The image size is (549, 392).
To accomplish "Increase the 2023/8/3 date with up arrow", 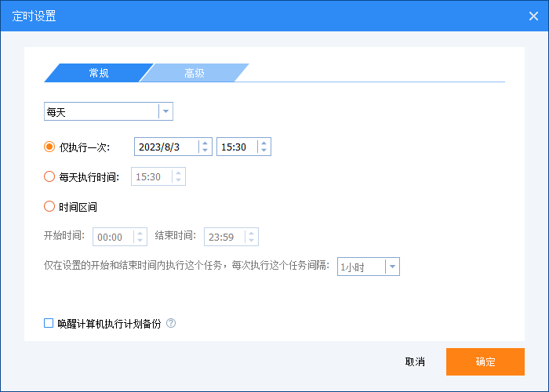I will pos(205,143).
